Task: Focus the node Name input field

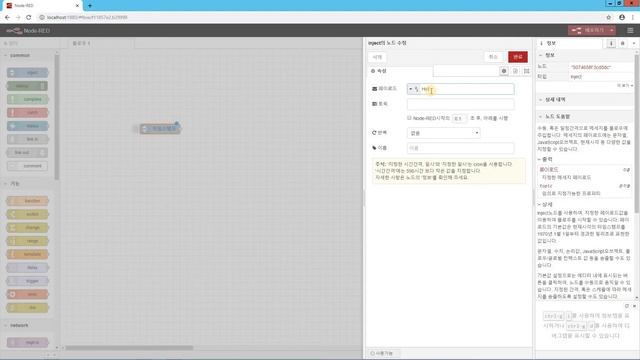Action: click(460, 148)
